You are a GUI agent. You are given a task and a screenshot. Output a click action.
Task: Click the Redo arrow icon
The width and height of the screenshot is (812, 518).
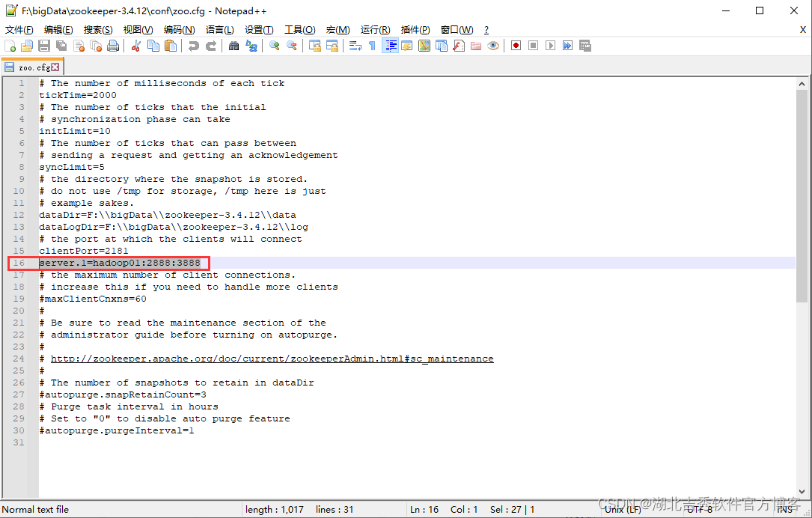coord(211,46)
